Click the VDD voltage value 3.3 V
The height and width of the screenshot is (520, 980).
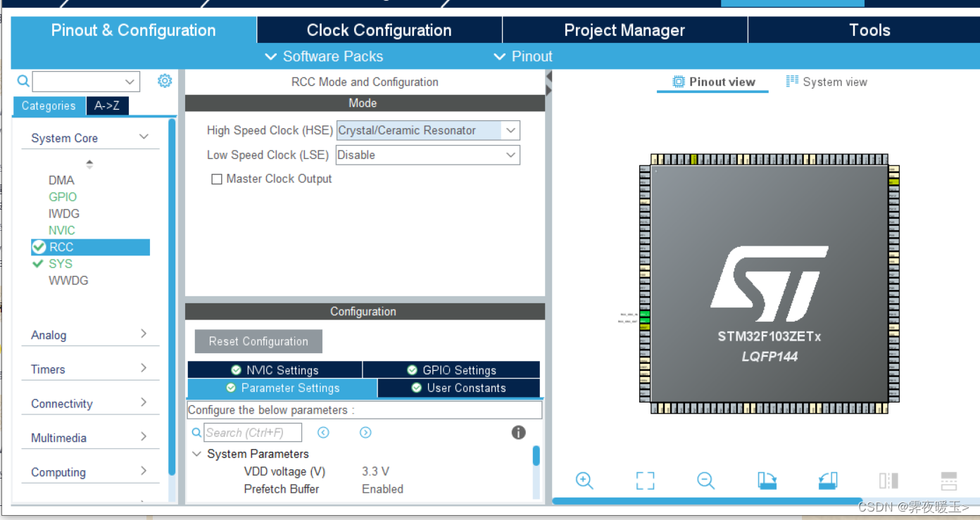pos(375,471)
